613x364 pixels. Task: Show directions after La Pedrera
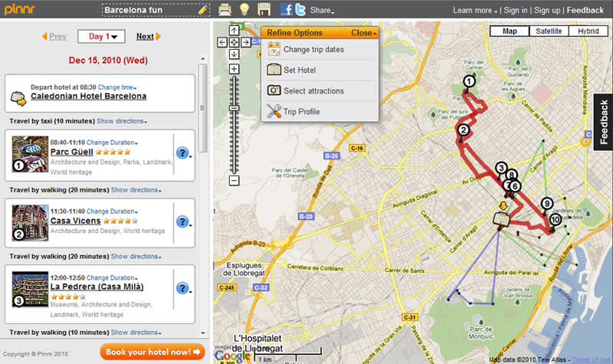[x=136, y=333]
